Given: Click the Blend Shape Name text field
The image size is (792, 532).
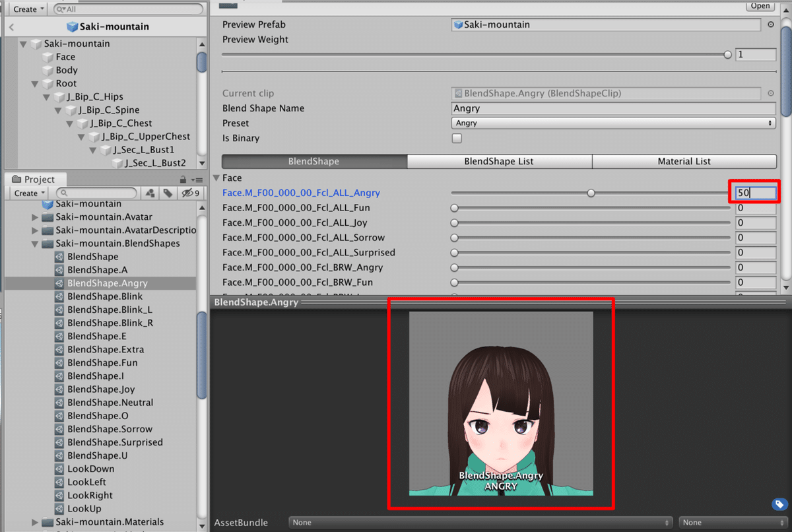Looking at the screenshot, I should (614, 109).
